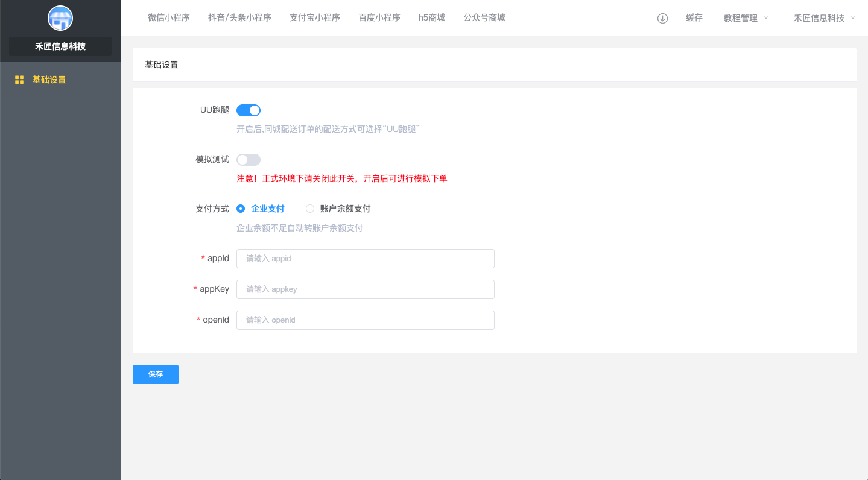Click the blue 保存 button
Image resolution: width=868 pixels, height=480 pixels.
click(x=156, y=374)
